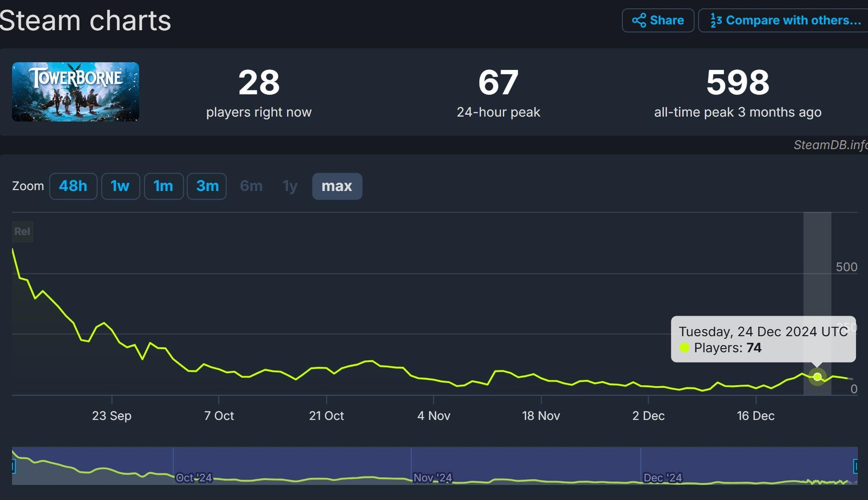Click the Towerborne game thumbnail

[x=75, y=92]
